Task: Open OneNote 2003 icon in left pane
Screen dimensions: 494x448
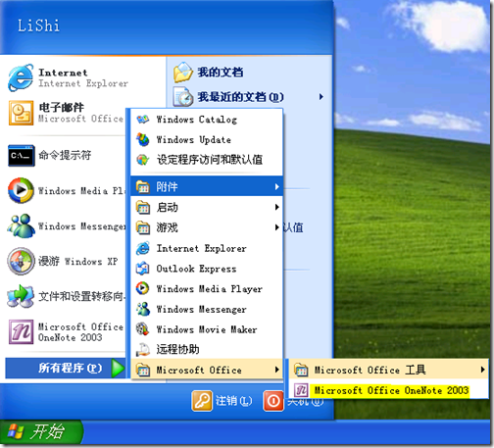Action: pos(21,331)
